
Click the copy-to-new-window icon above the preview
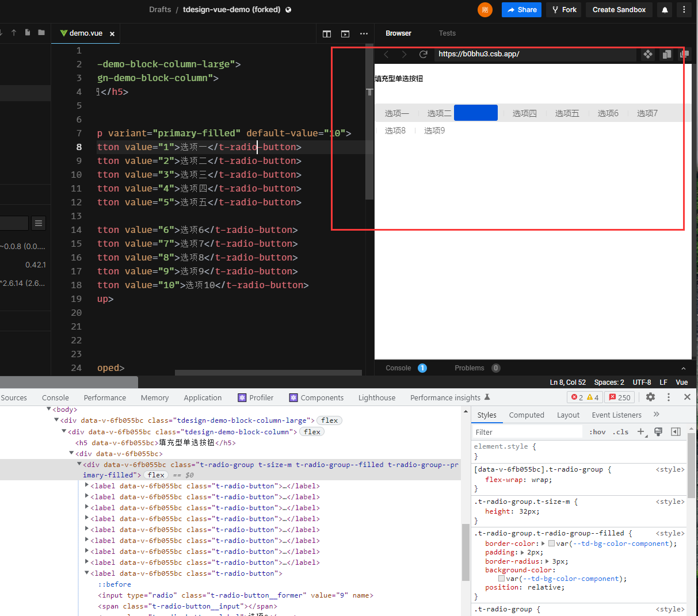pyautogui.click(x=666, y=55)
